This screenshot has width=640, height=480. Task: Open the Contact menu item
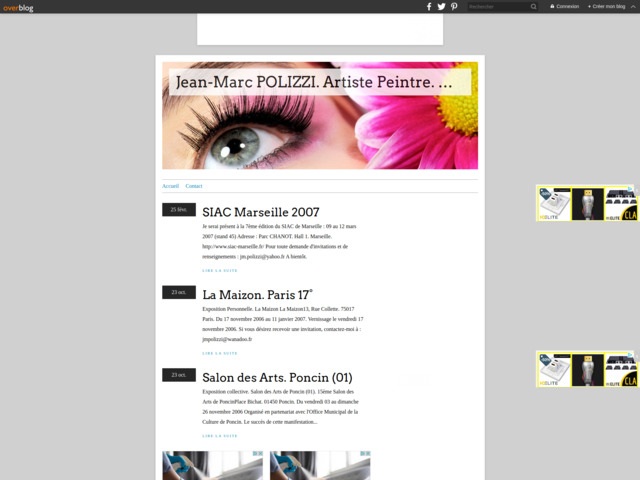[x=194, y=186]
